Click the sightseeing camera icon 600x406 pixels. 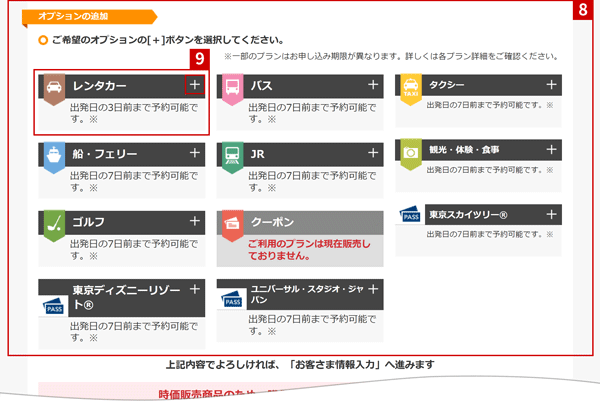pyautogui.click(x=409, y=150)
